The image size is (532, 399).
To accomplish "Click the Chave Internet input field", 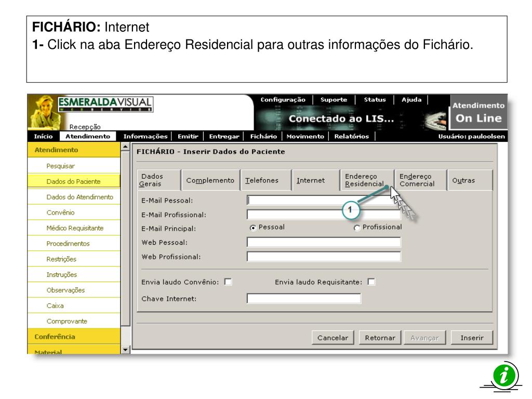I will click(303, 299).
